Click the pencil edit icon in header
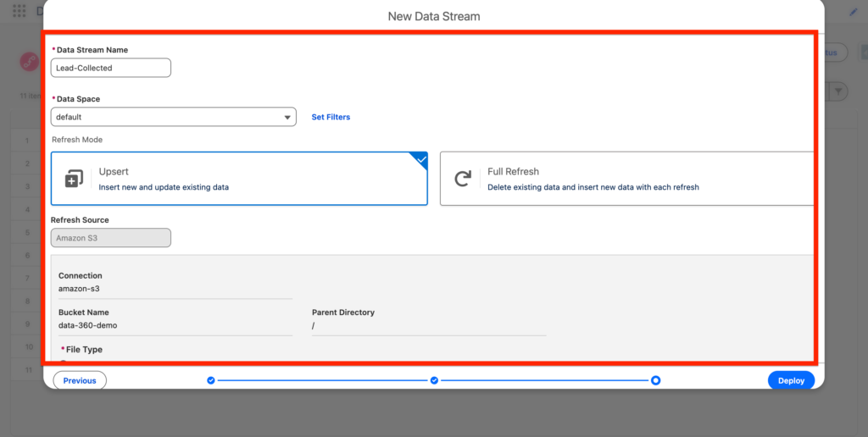Viewport: 868px width, 437px height. pos(854,12)
